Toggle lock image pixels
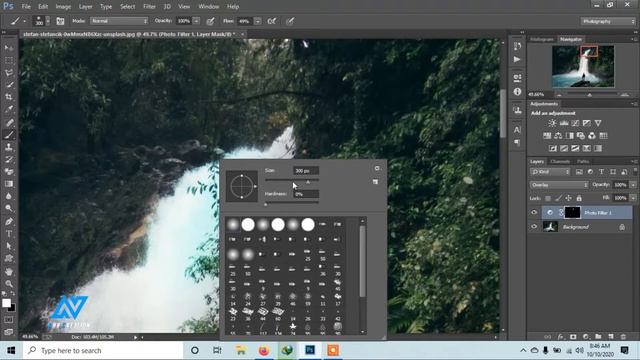 pyautogui.click(x=558, y=198)
